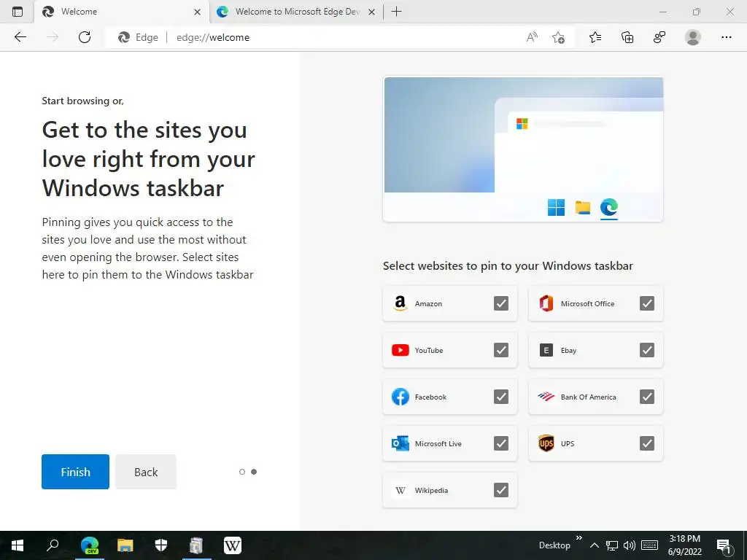Image resolution: width=747 pixels, height=560 pixels.
Task: Open the Favorites list
Action: tap(595, 37)
